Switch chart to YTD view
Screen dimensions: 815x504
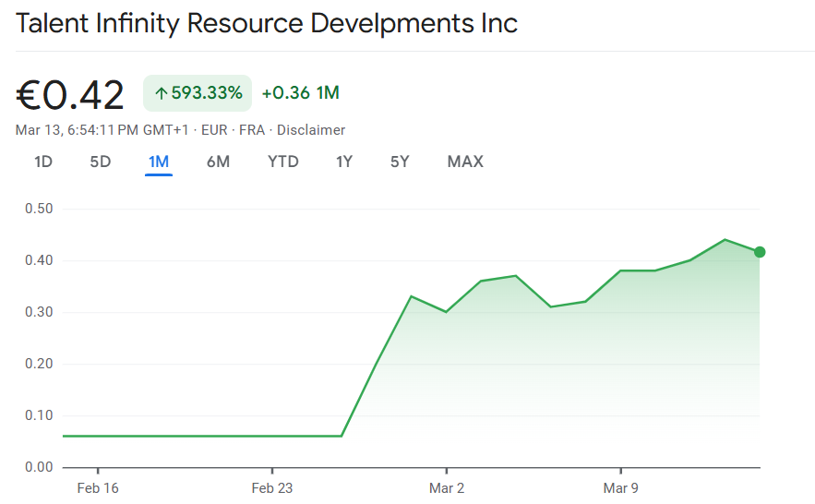(x=283, y=162)
